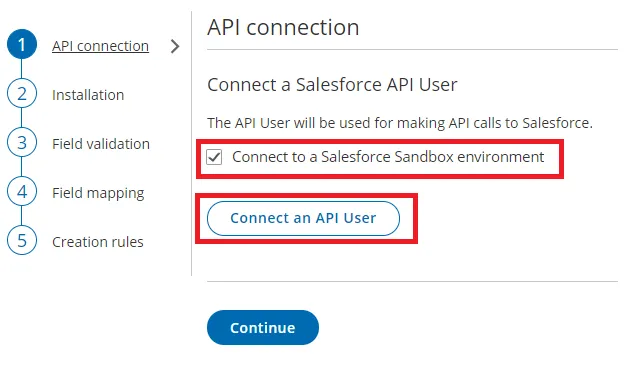Open the underlined API connection step link
Screen dimensions: 632x374
click(x=100, y=46)
